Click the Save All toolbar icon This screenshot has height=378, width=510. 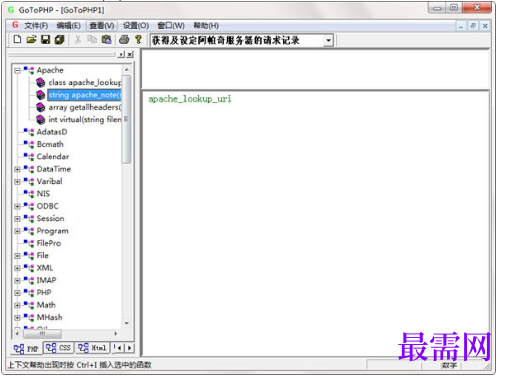59,40
